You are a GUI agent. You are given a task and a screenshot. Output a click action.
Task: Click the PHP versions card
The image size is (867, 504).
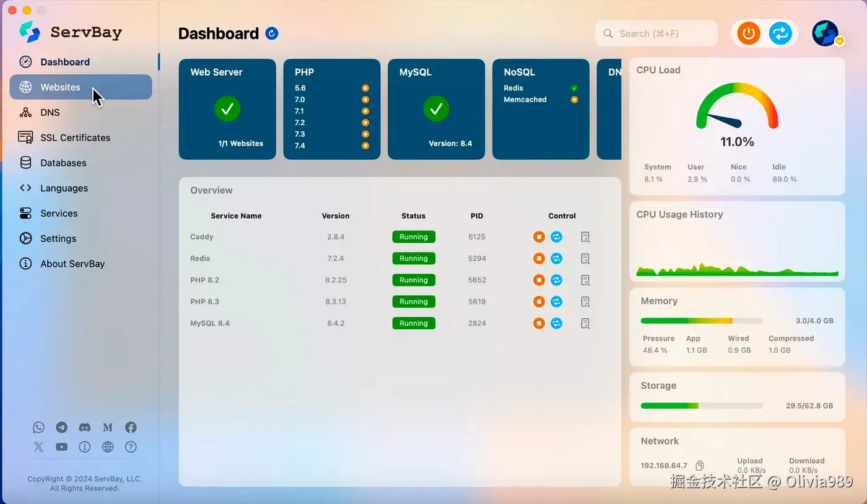[x=332, y=109]
